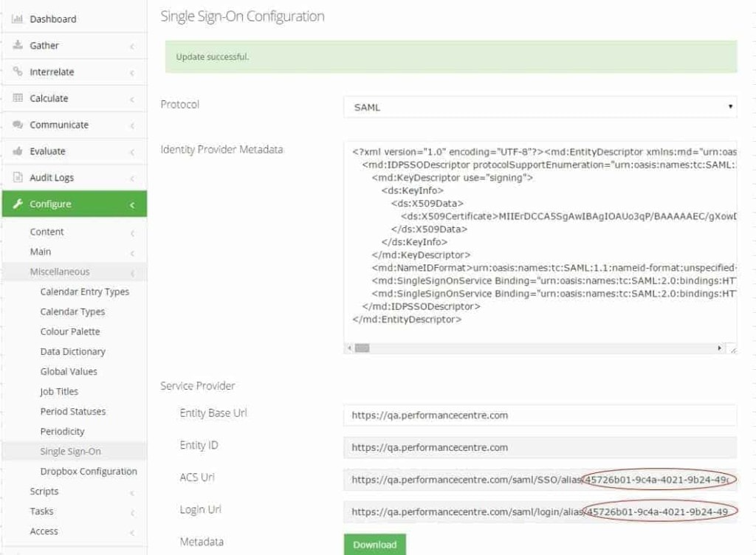
Task: Click the Gather download icon
Action: point(18,45)
